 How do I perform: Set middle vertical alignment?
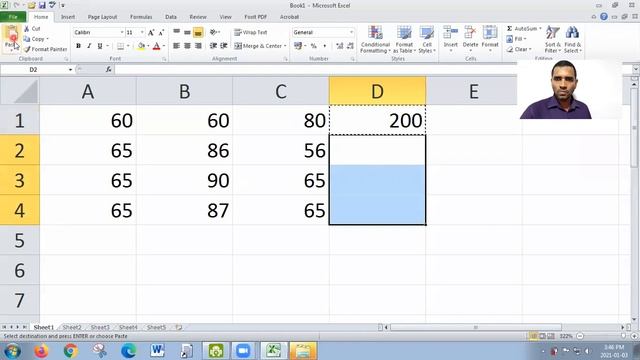[187, 32]
